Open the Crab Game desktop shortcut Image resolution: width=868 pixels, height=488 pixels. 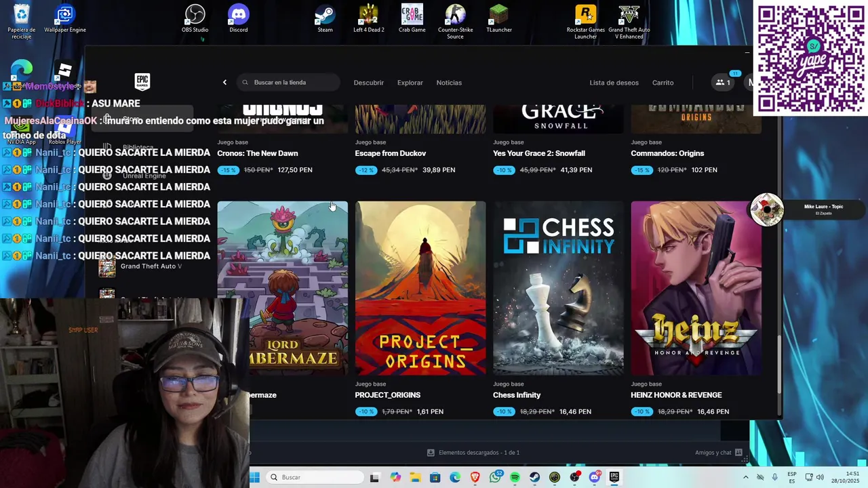(x=412, y=19)
